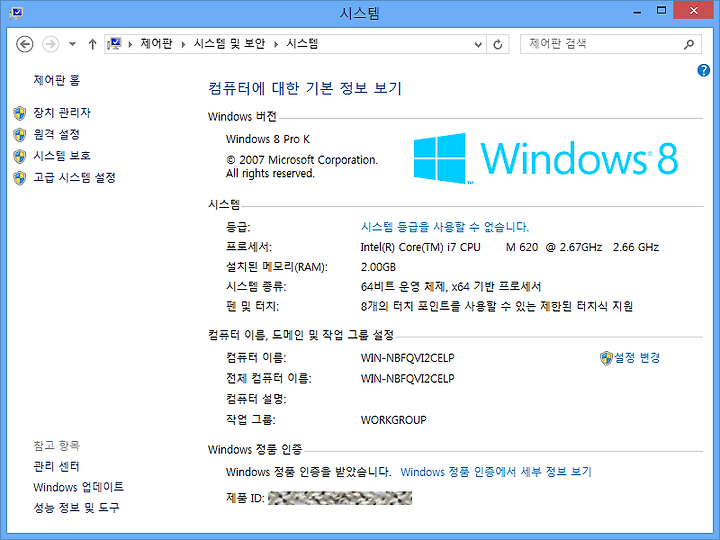This screenshot has height=540, width=720.
Task: Expand the arrow after 제어판 breadcrumb
Action: point(183,44)
